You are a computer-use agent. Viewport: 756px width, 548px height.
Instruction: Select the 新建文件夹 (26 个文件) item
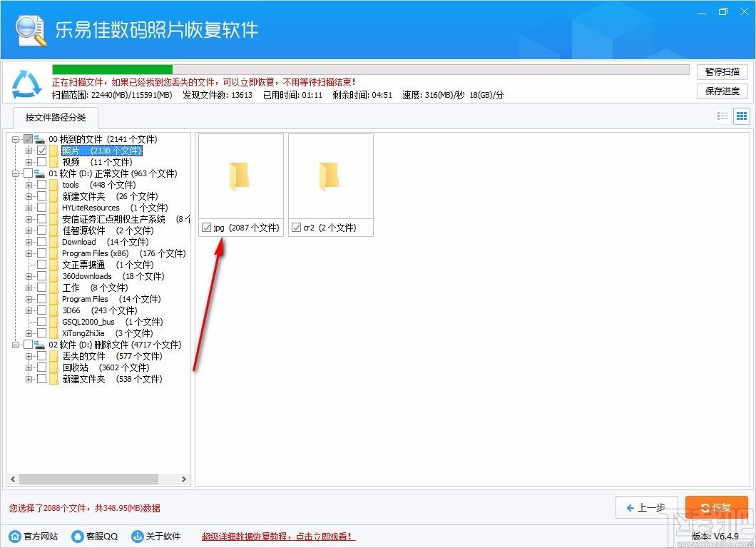pos(110,196)
